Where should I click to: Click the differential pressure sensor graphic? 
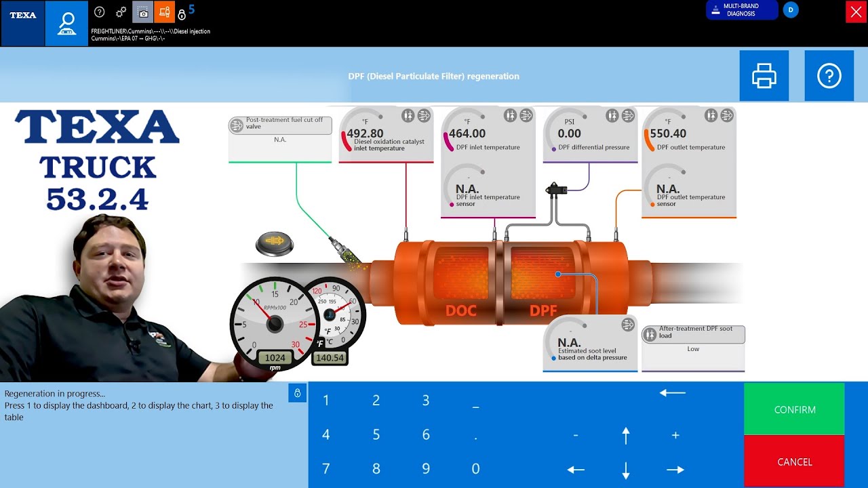(555, 189)
